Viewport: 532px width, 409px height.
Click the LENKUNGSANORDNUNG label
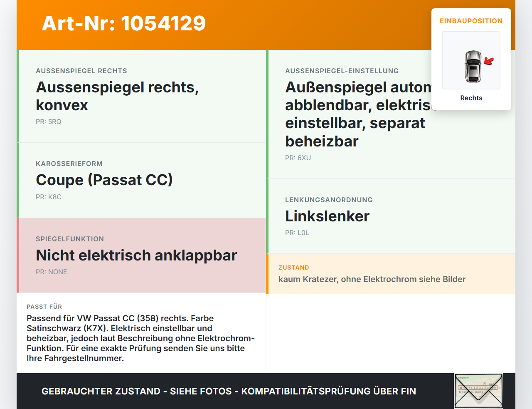pyautogui.click(x=329, y=200)
